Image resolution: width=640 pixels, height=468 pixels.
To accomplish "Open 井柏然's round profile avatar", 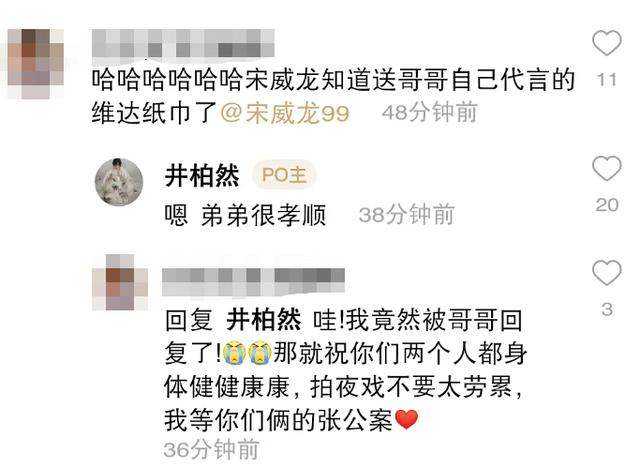I will click(x=119, y=182).
